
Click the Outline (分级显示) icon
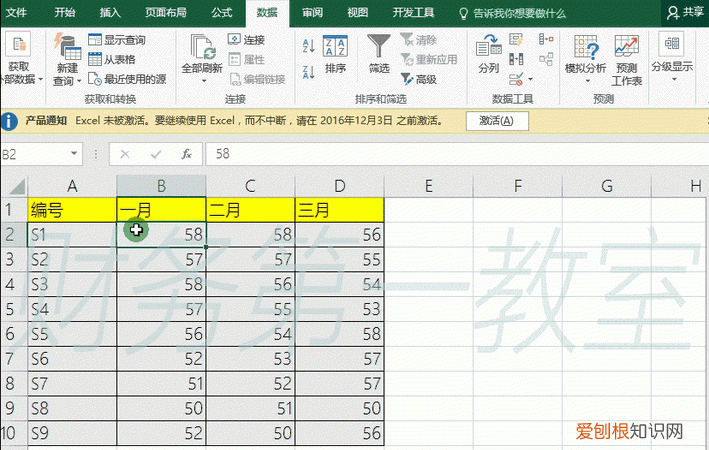click(671, 43)
